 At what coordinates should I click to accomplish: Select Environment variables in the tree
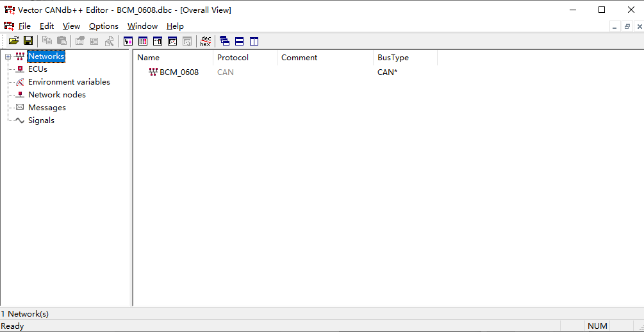click(x=69, y=82)
